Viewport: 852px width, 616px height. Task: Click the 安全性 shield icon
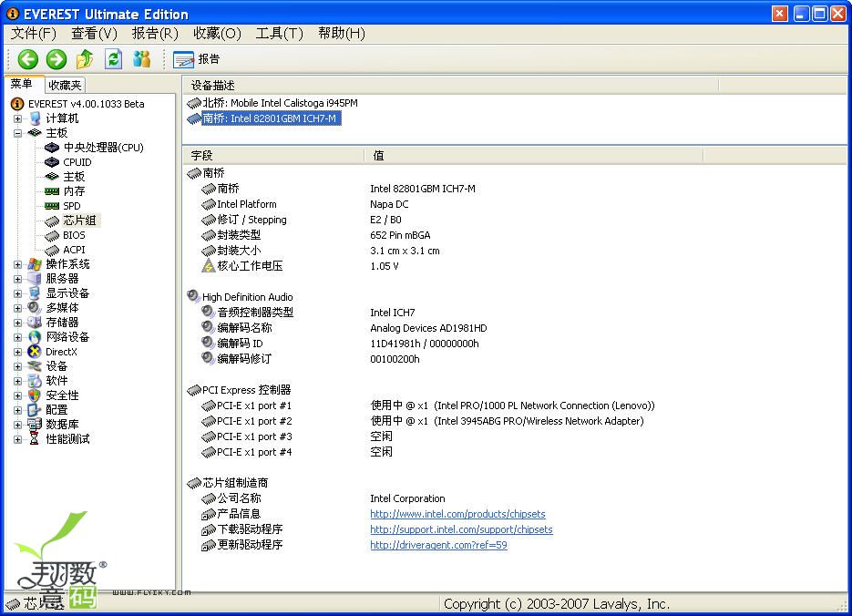(x=35, y=395)
